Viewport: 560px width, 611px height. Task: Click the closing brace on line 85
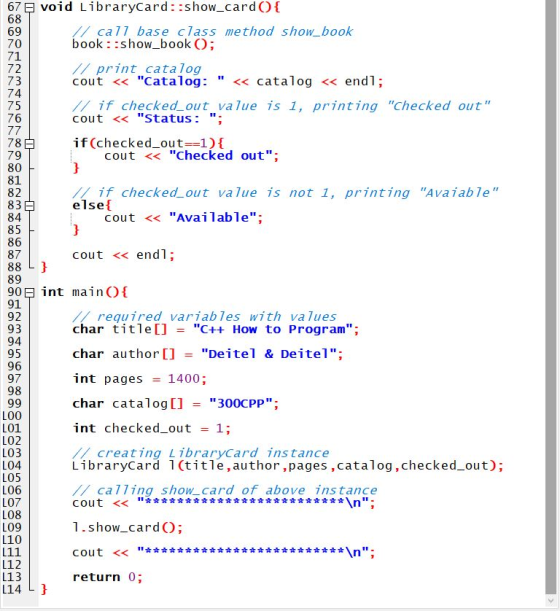click(76, 230)
